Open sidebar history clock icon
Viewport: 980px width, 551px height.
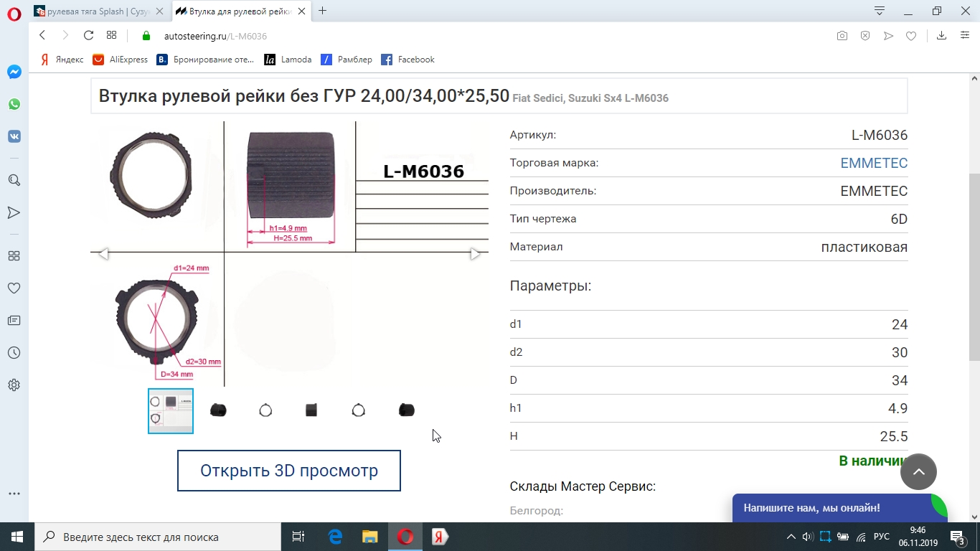[14, 353]
